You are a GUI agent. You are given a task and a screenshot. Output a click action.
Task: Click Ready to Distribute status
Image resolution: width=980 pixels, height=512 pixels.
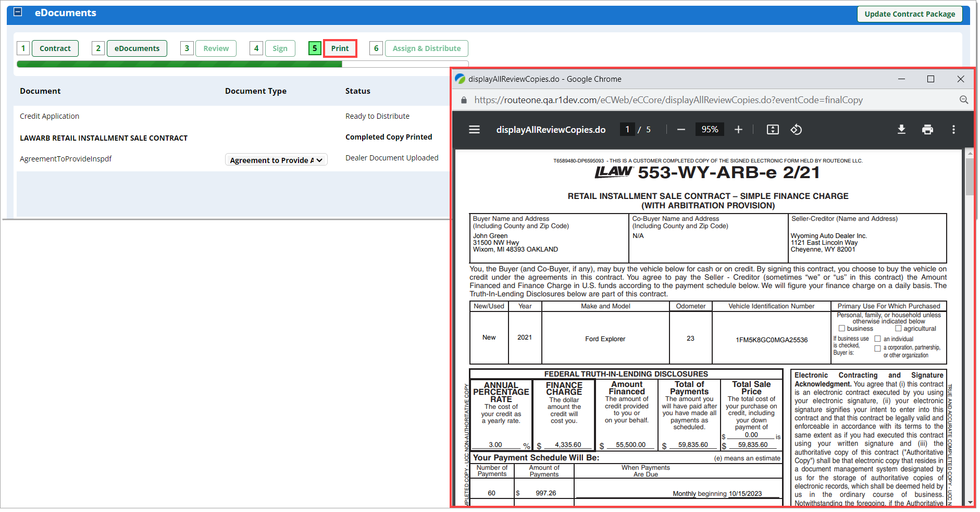point(377,116)
